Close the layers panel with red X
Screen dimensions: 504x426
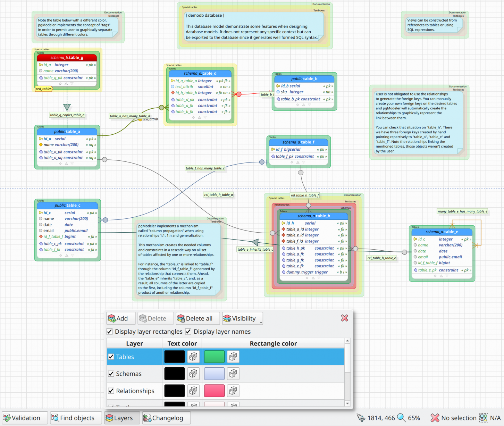345,318
